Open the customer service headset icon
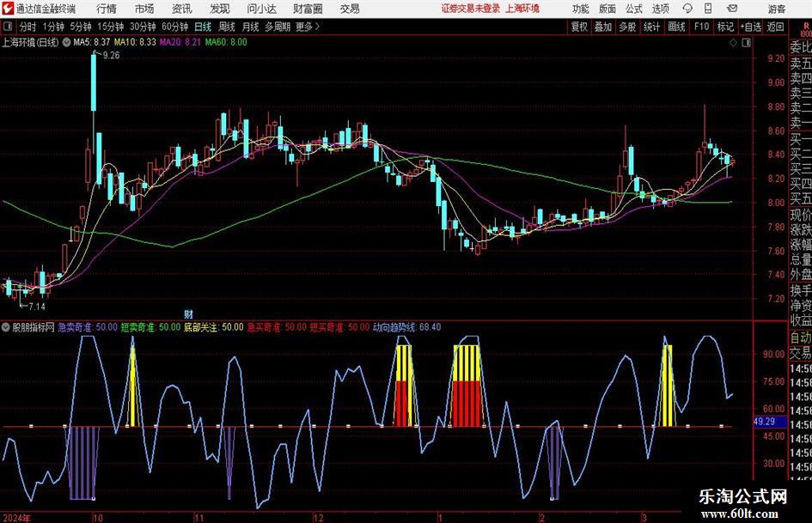This screenshot has height=523, width=812. (687, 9)
